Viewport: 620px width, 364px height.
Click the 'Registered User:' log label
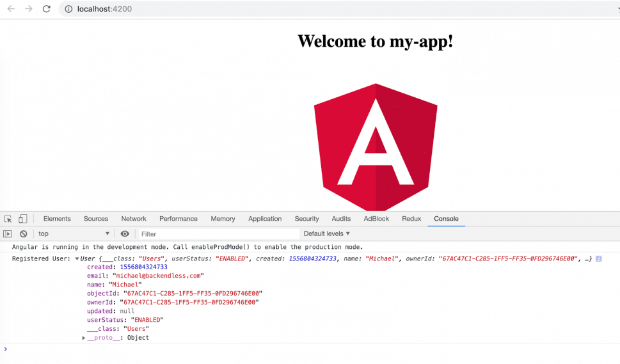[41, 259]
